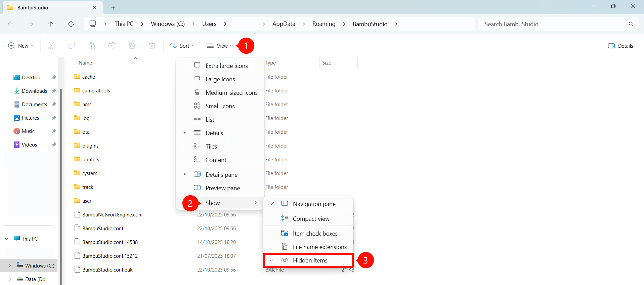The width and height of the screenshot is (644, 285).
Task: Open Downloads in quick access
Action: point(34,91)
